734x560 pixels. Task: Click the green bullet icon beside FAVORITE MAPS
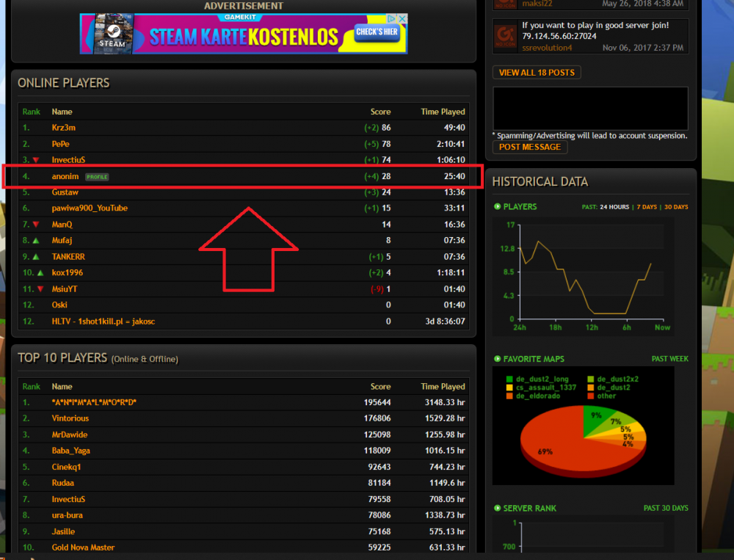tap(498, 360)
